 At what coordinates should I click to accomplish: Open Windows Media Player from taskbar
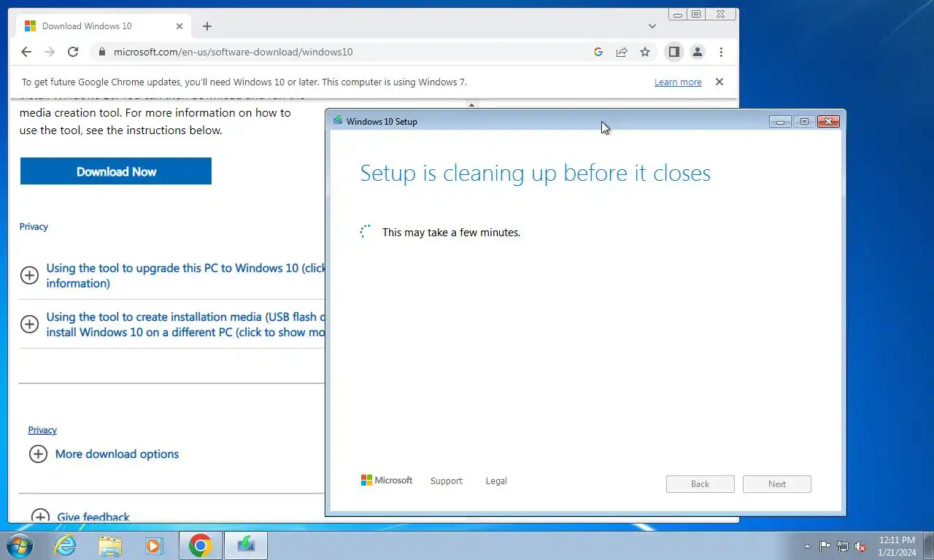154,545
